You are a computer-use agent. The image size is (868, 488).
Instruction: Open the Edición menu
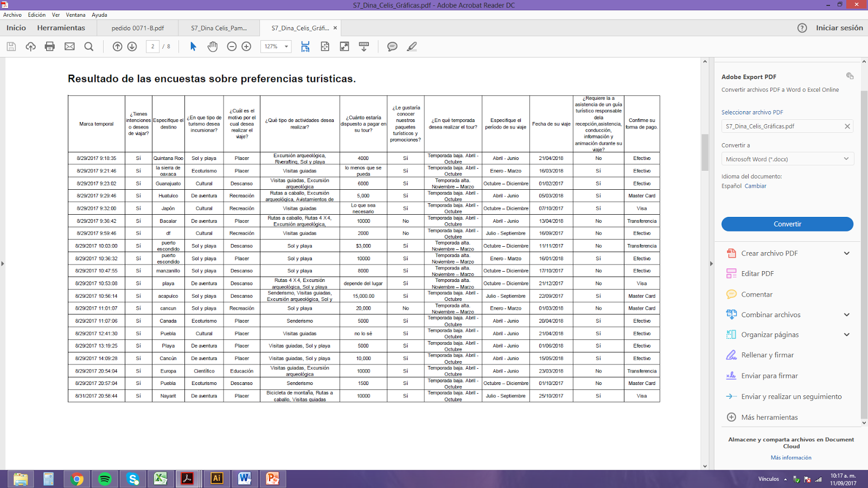pos(37,15)
